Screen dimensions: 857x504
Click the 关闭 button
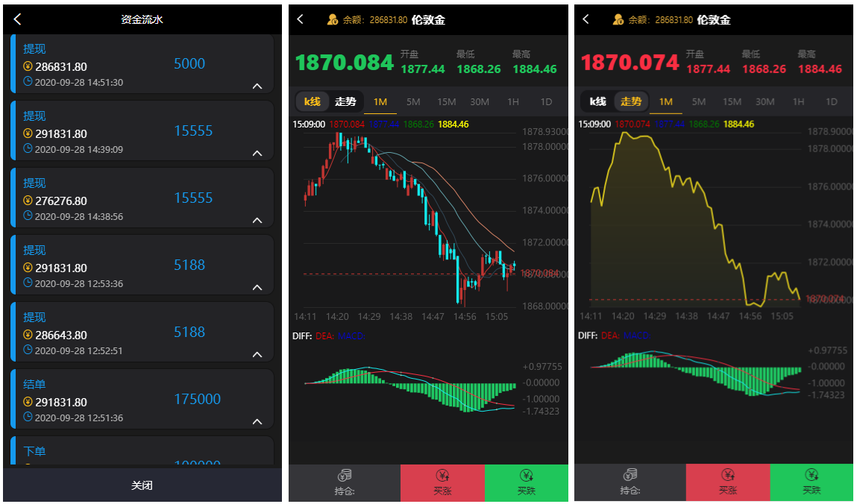[x=142, y=485]
